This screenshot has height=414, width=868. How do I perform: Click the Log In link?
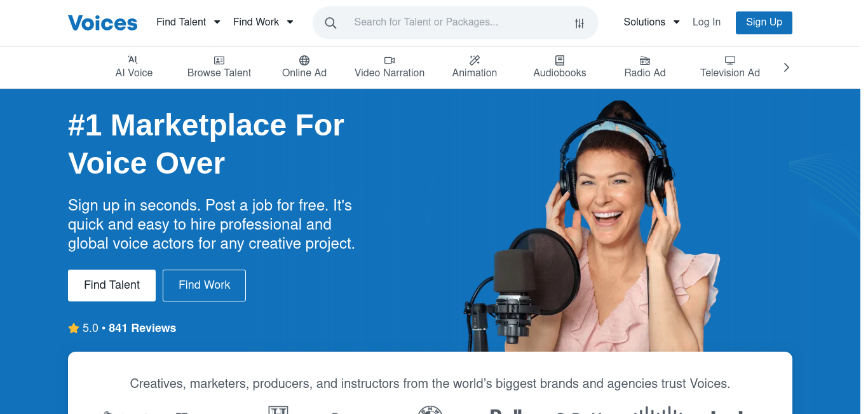pyautogui.click(x=707, y=22)
